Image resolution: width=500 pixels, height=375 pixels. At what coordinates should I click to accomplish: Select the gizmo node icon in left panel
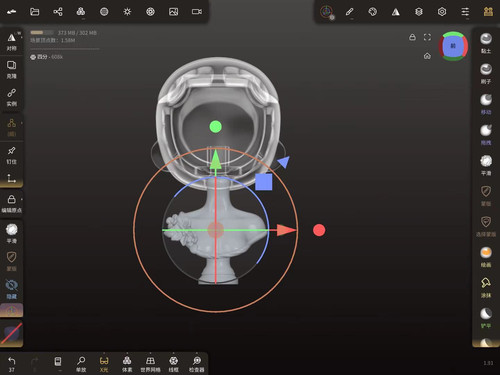(11, 127)
